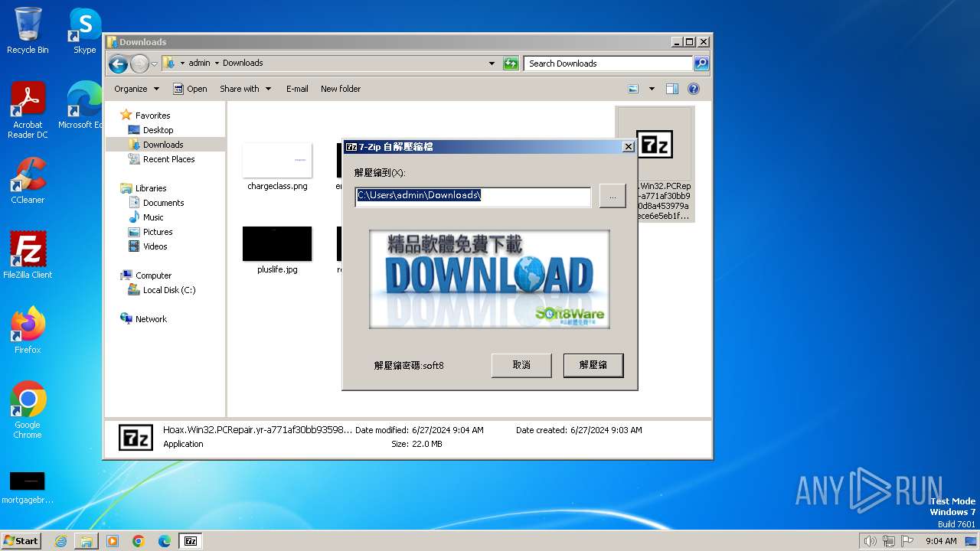Screen dimensions: 980x551
Task: Open Windows Explorer taskbar button
Action: coord(87,541)
